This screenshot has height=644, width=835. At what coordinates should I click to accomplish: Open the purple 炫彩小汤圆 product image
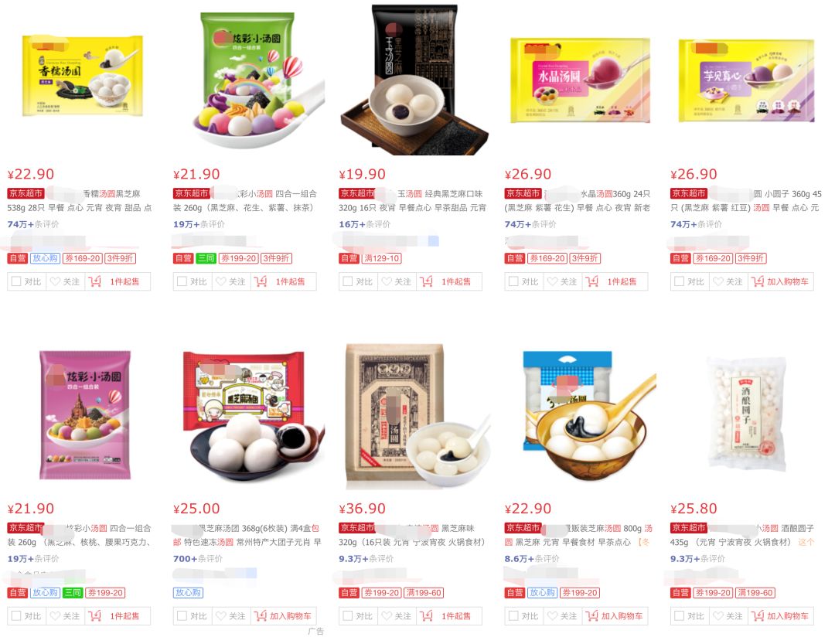85,415
